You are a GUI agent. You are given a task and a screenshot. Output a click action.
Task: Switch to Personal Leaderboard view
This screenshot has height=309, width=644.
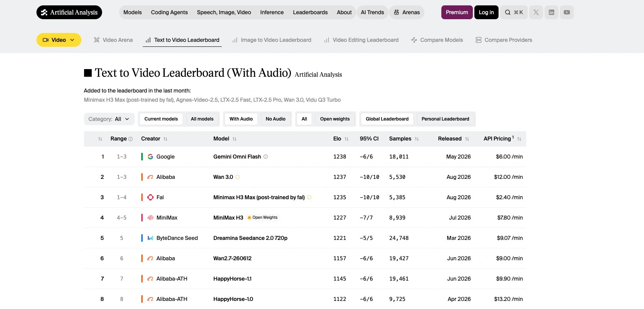[446, 119]
